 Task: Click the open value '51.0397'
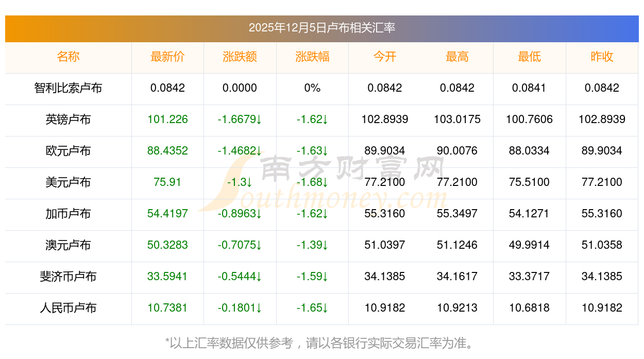[385, 245]
